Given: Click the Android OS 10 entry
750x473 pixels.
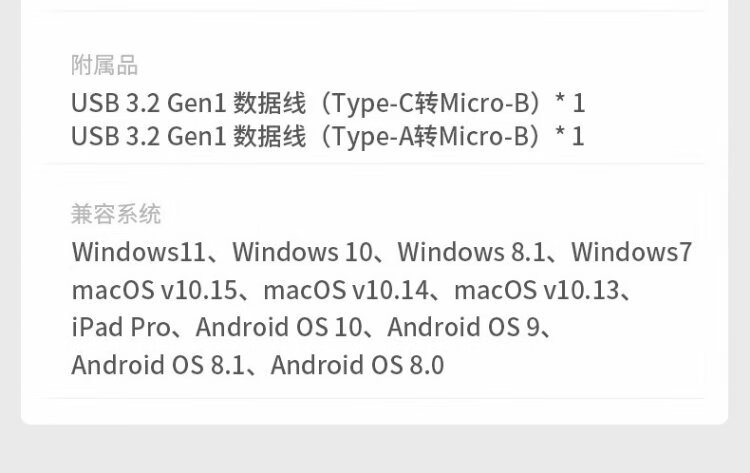Looking at the screenshot, I should point(278,327).
